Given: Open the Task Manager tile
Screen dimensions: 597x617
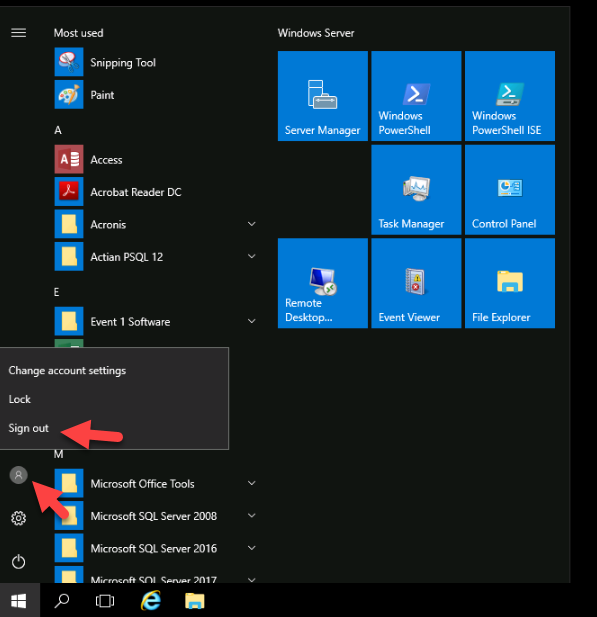Looking at the screenshot, I should [x=416, y=189].
